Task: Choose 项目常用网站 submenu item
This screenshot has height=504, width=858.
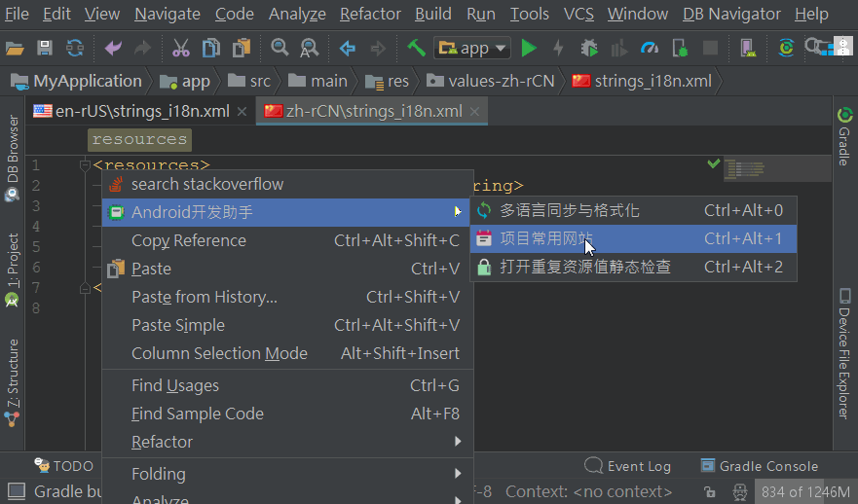Action: [x=633, y=239]
